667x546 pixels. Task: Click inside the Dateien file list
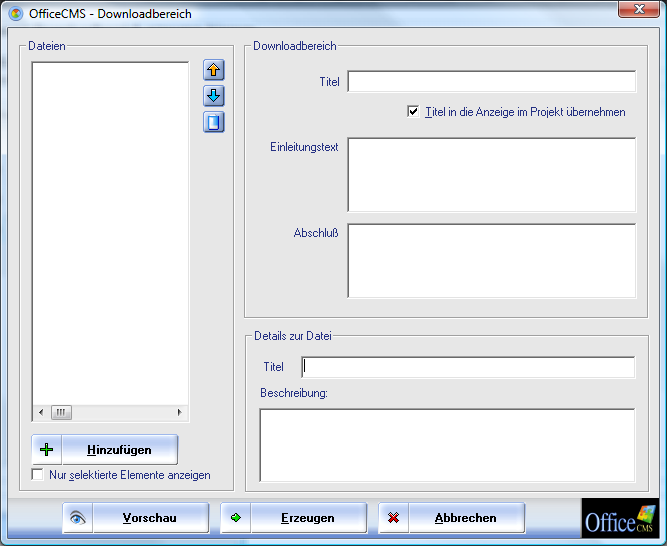[110, 233]
